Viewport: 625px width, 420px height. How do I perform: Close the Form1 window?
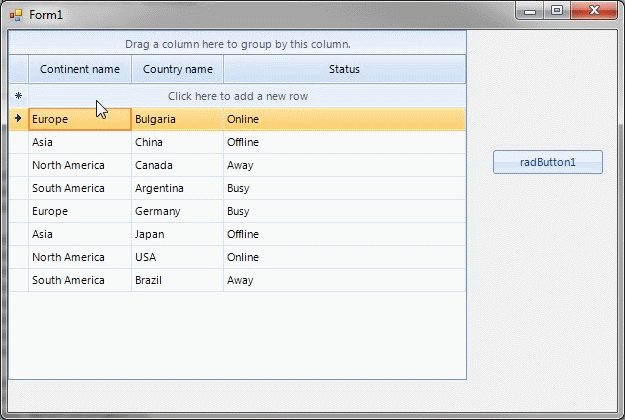pyautogui.click(x=593, y=11)
